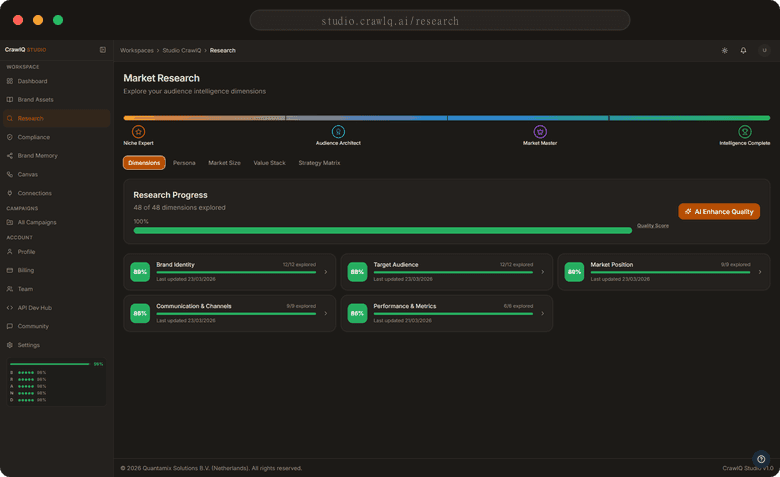Open notifications bell icon

(x=743, y=50)
